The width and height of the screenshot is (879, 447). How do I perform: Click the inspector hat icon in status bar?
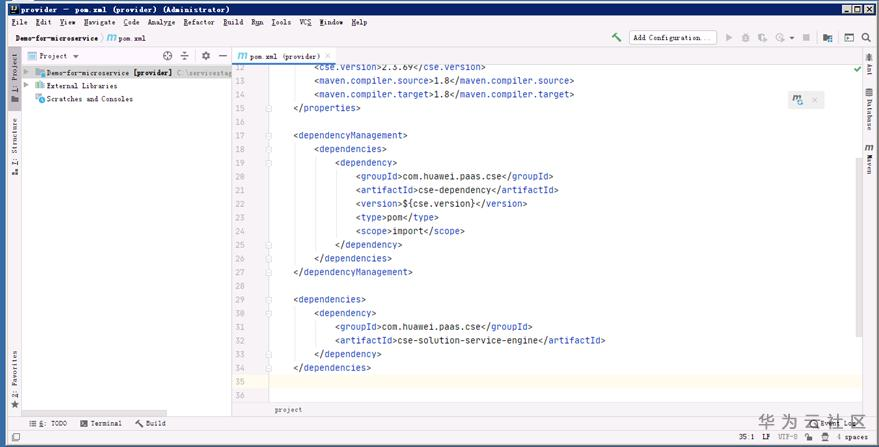pos(824,437)
